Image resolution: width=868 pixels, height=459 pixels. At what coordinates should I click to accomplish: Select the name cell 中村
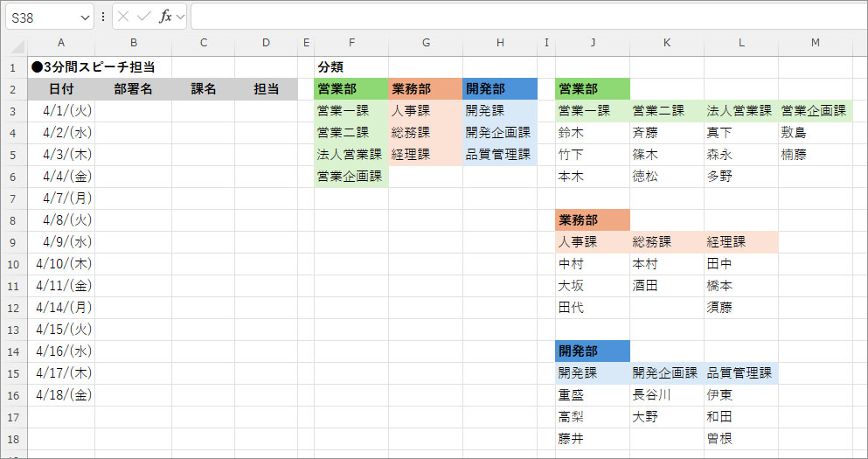click(593, 263)
